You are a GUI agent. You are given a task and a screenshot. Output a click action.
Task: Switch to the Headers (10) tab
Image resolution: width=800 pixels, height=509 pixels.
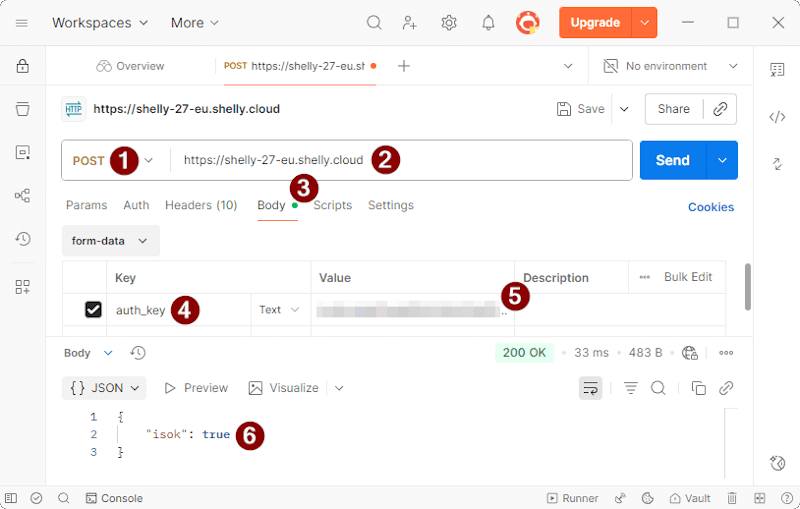click(x=201, y=205)
